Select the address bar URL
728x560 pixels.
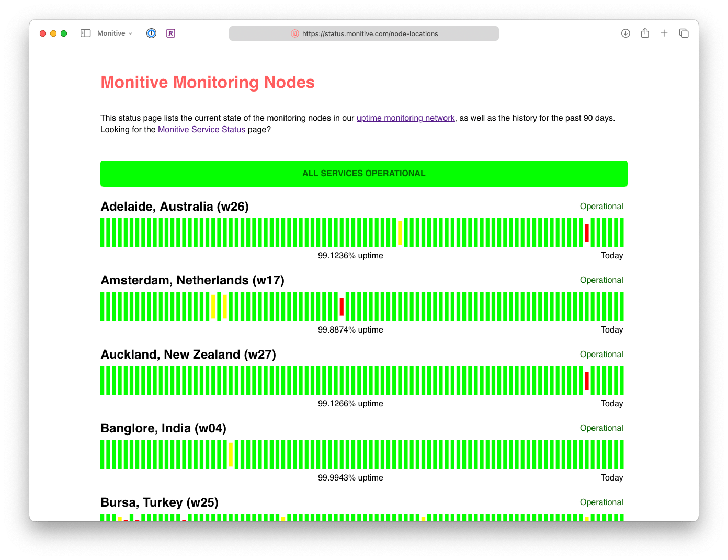click(x=370, y=33)
